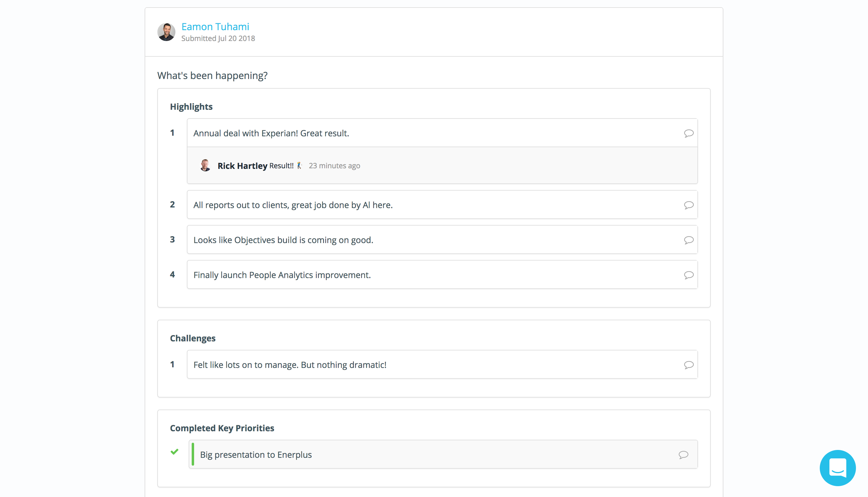Open the Big presentation to Enerplus priority

(256, 455)
